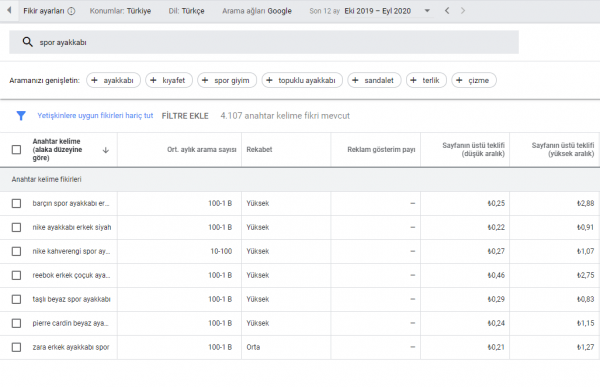Image resolution: width=600 pixels, height=387 pixels.
Task: Check the reebok erkek çocuk row
Action: 16,275
